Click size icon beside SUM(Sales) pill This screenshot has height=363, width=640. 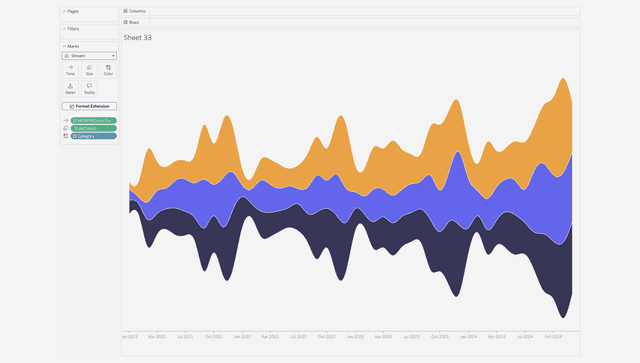[65, 128]
